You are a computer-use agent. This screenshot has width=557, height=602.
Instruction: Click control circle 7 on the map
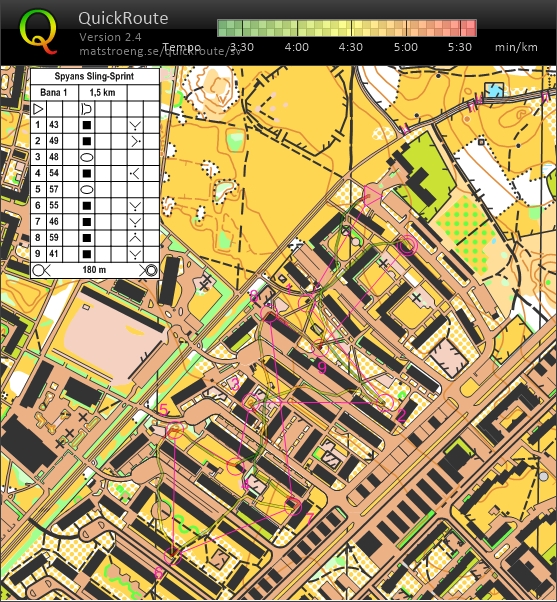(x=293, y=506)
